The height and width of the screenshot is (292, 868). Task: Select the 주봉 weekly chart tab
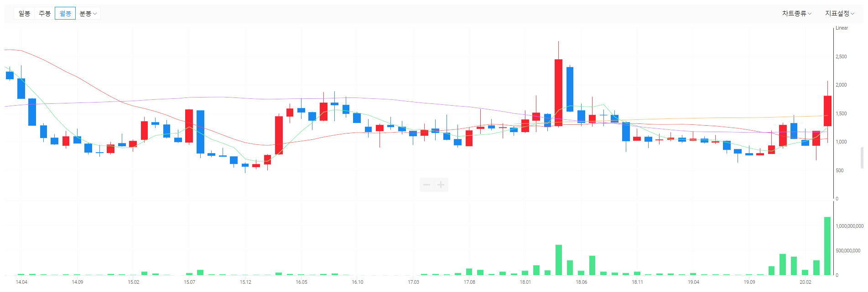(45, 14)
